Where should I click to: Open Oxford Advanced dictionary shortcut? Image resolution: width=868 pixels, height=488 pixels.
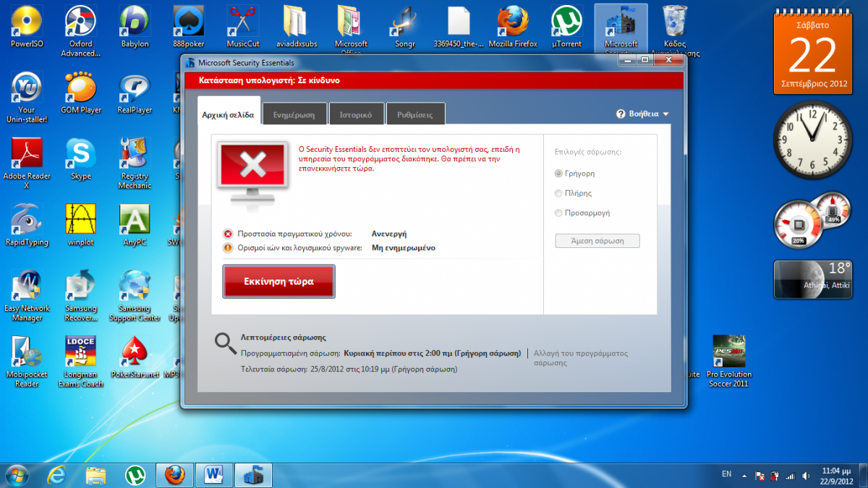coord(80,30)
